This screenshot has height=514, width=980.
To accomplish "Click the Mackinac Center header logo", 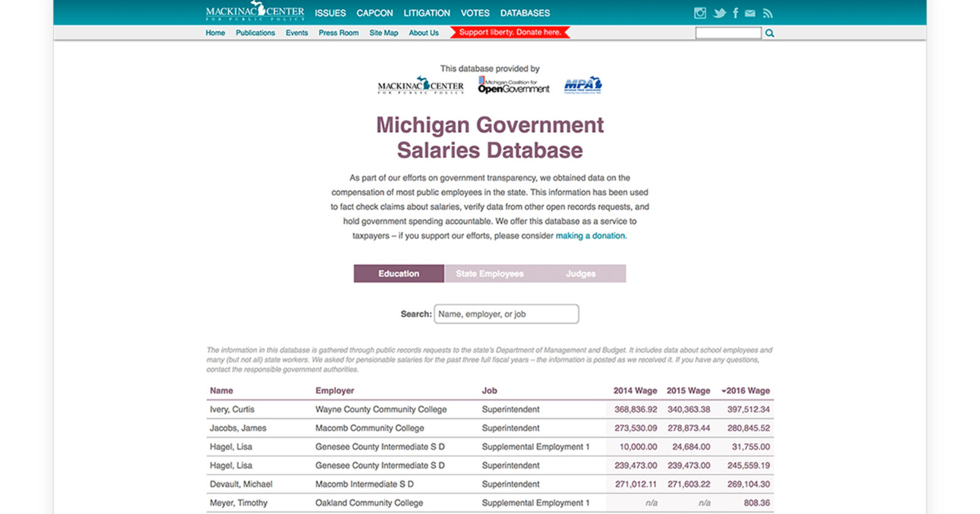I will click(x=255, y=12).
